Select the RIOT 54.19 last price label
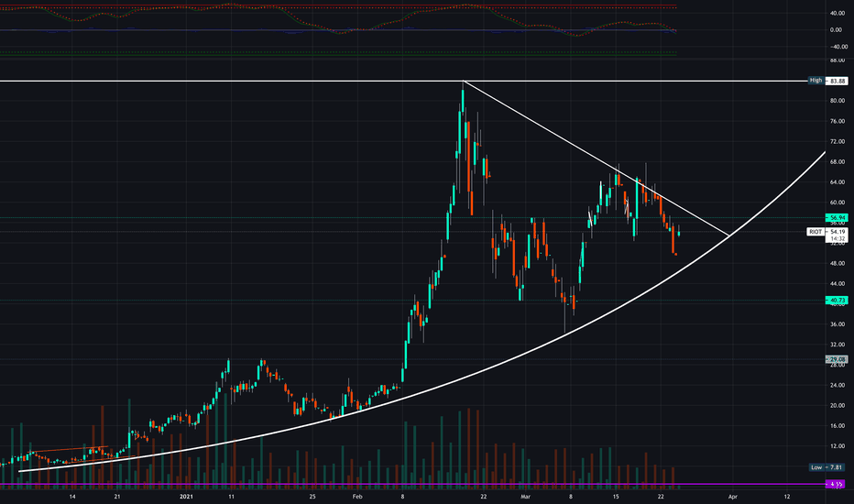The width and height of the screenshot is (854, 504). (x=827, y=232)
